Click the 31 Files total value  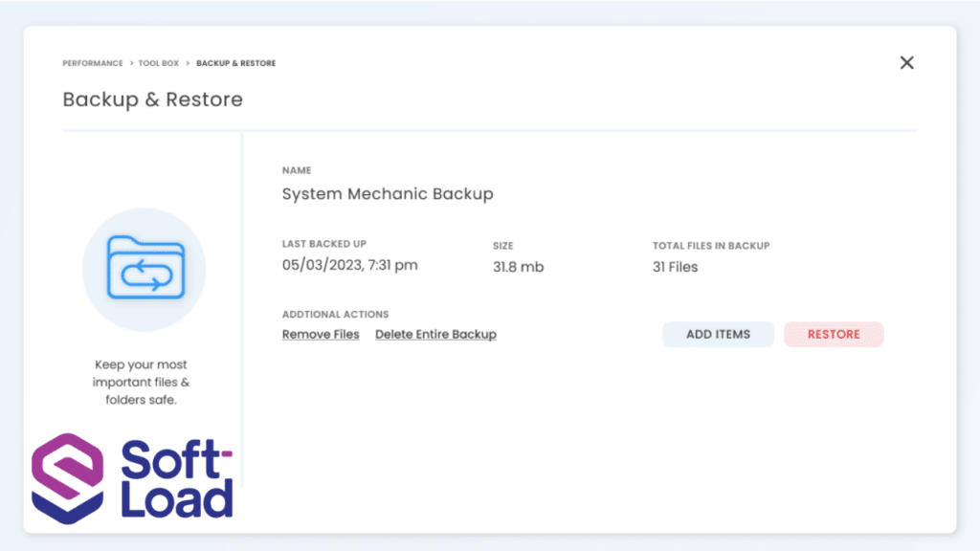(x=675, y=267)
